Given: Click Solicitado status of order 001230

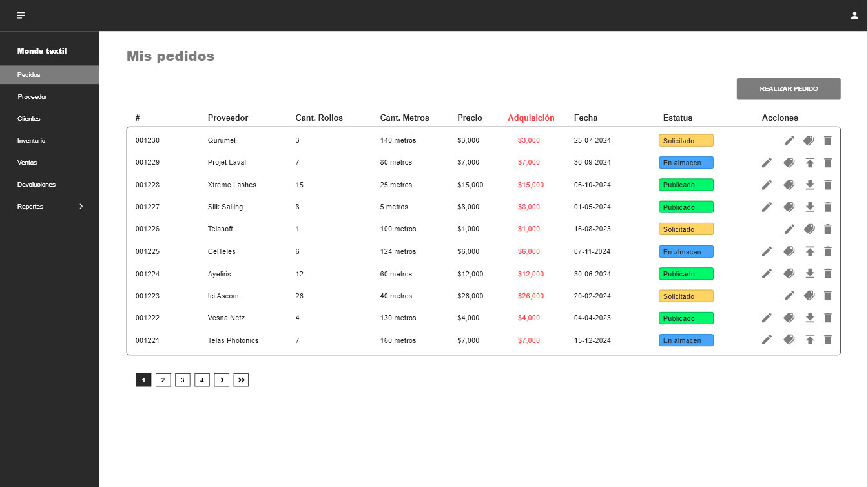Looking at the screenshot, I should click(x=686, y=140).
